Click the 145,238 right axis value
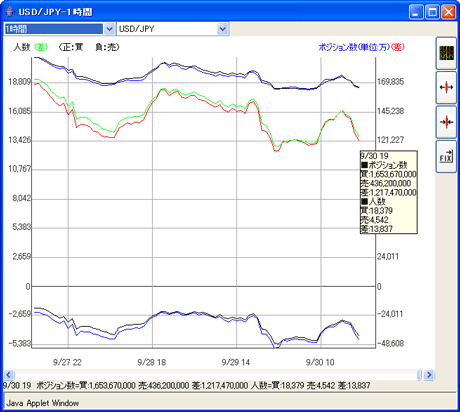The width and height of the screenshot is (460, 412). (390, 111)
